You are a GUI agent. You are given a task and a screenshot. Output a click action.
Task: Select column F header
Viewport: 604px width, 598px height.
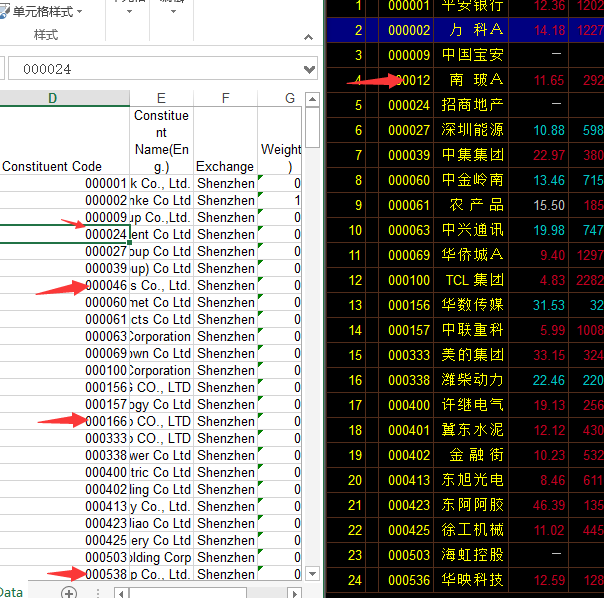(225, 98)
